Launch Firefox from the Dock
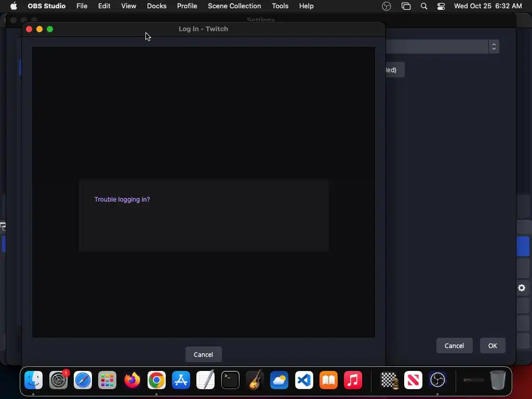The image size is (532, 399). [132, 380]
